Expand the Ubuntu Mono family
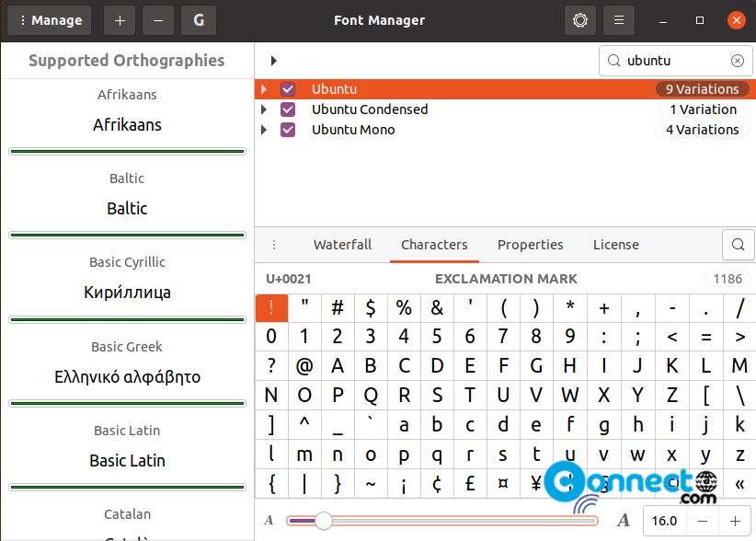The width and height of the screenshot is (756, 541). 264,130
